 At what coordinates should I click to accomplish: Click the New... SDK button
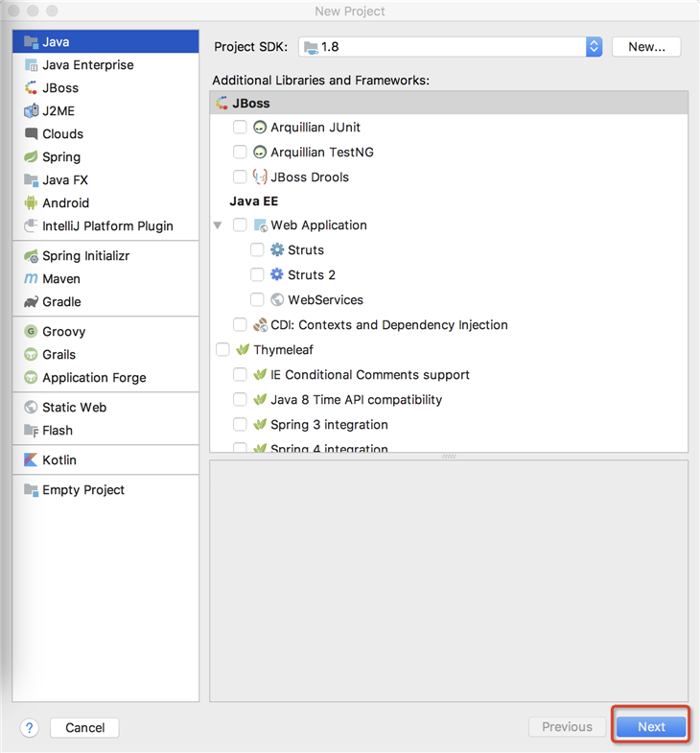[646, 47]
